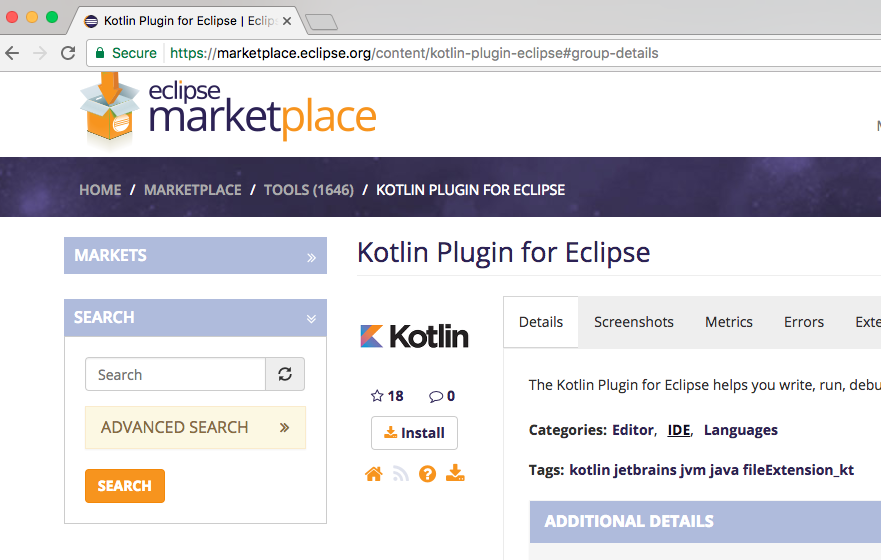
Task: Click the Kotlin Plugin for Eclipse heading
Action: pos(503,253)
